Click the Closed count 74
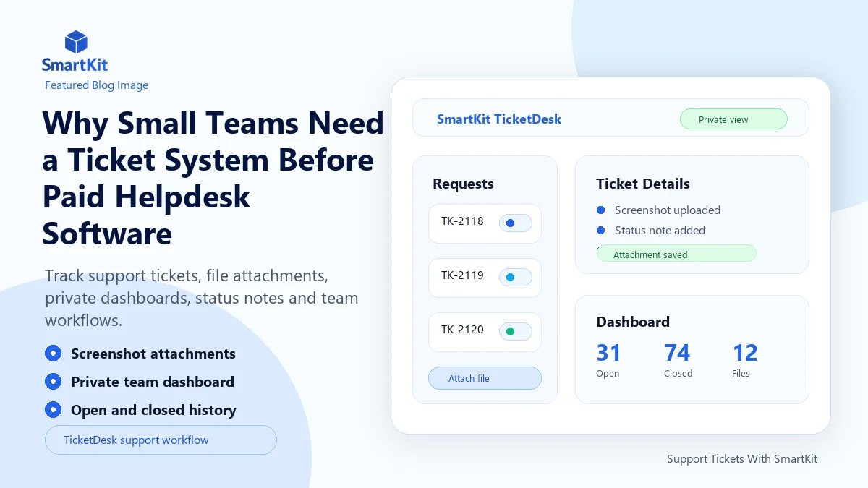The width and height of the screenshot is (868, 488). [x=677, y=353]
